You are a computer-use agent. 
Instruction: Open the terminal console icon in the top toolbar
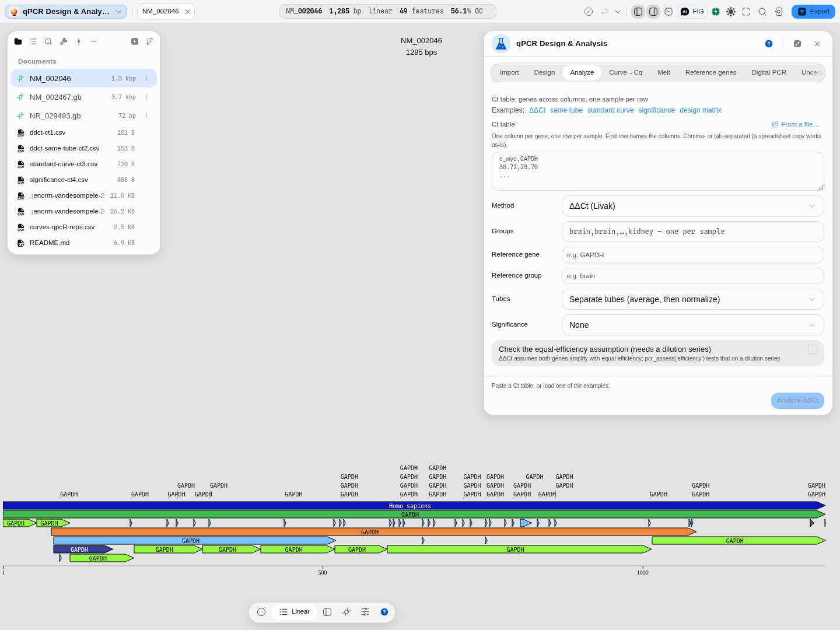point(668,12)
